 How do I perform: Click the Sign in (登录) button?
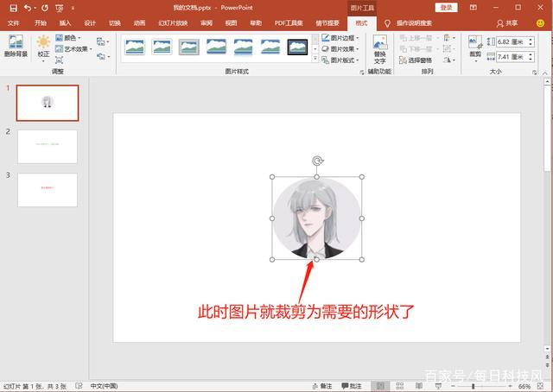point(446,8)
